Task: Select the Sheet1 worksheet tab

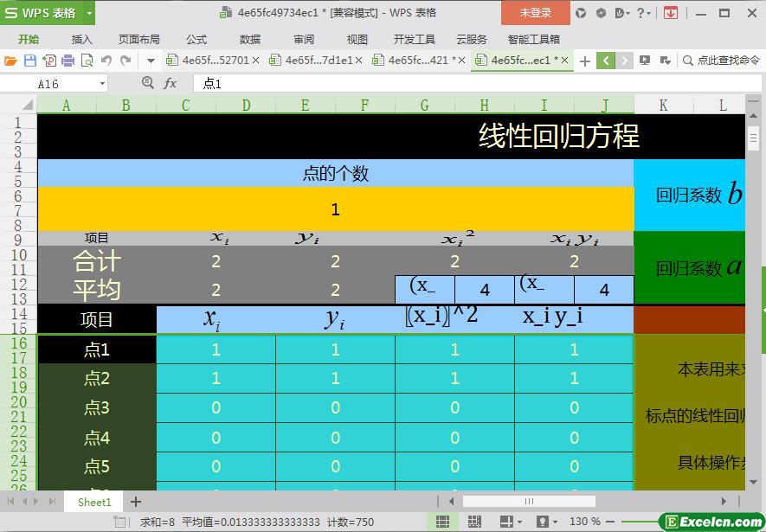Action: 94,502
